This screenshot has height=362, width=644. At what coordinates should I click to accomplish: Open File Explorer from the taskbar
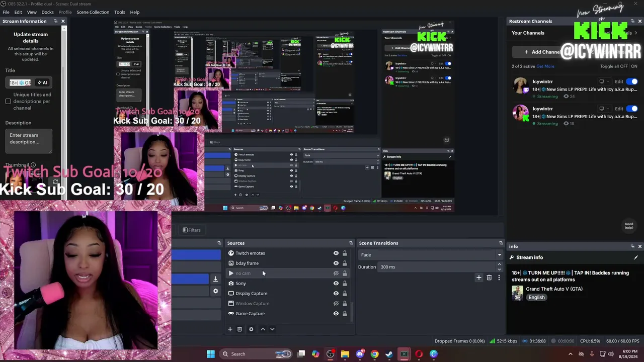coord(345,354)
